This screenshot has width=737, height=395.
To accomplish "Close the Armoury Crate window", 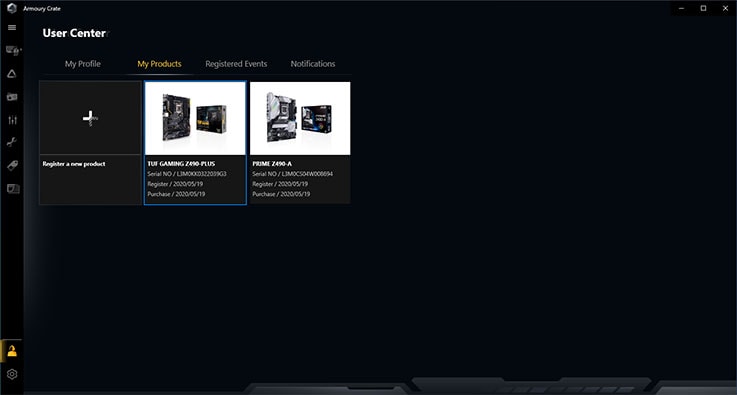I will pos(725,8).
